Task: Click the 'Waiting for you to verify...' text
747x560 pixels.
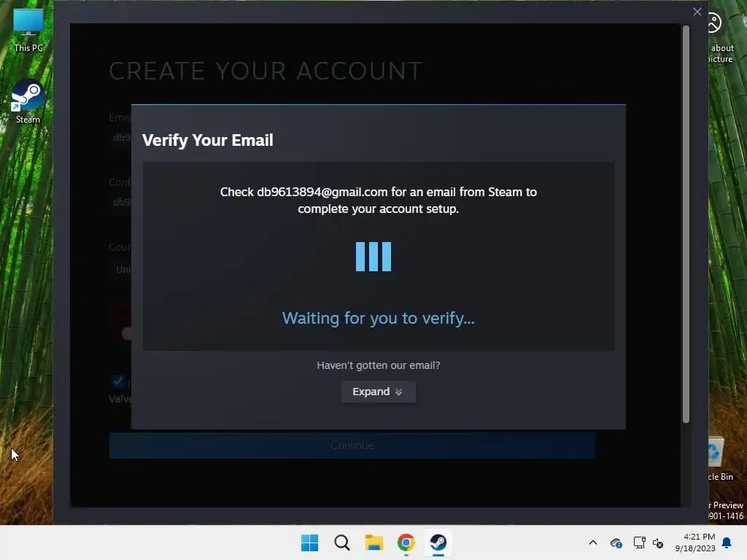Action: [x=379, y=318]
